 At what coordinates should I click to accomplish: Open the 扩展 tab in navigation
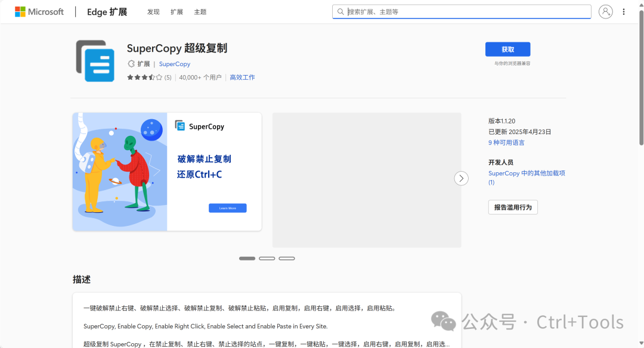pos(177,12)
